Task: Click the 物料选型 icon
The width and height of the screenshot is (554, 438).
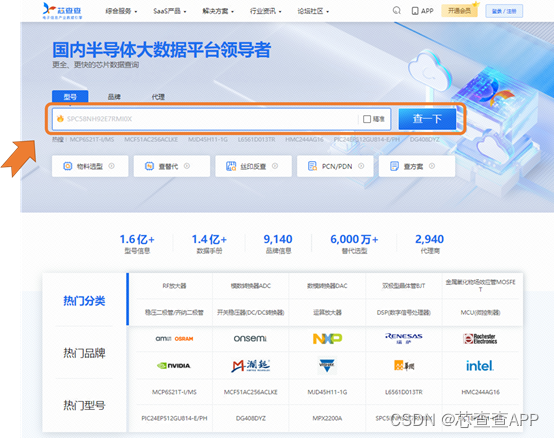Action: point(67,166)
